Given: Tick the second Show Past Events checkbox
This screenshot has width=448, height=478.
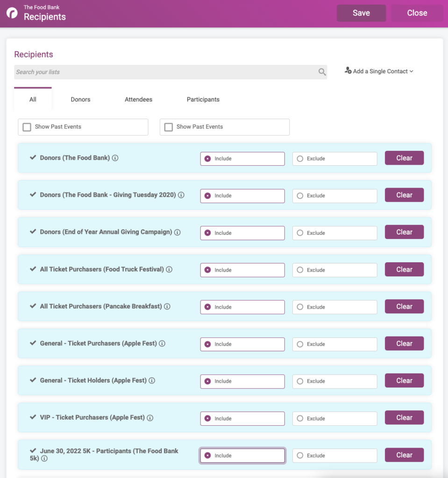Looking at the screenshot, I should [169, 127].
